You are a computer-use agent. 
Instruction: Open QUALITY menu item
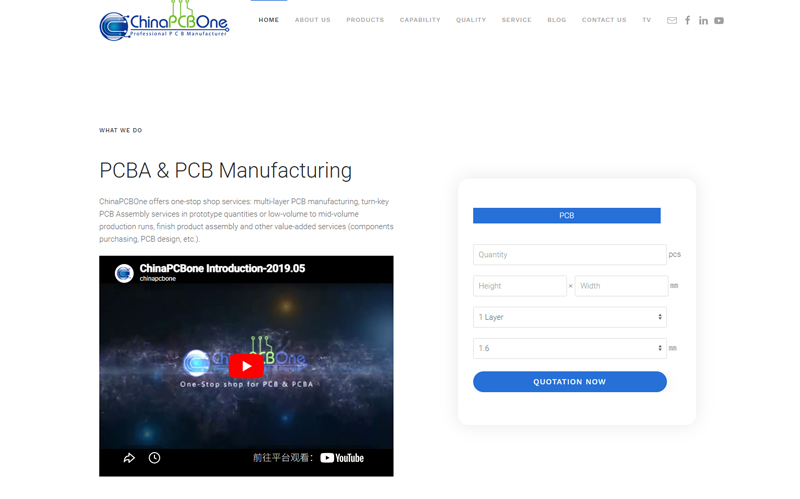pyautogui.click(x=471, y=20)
